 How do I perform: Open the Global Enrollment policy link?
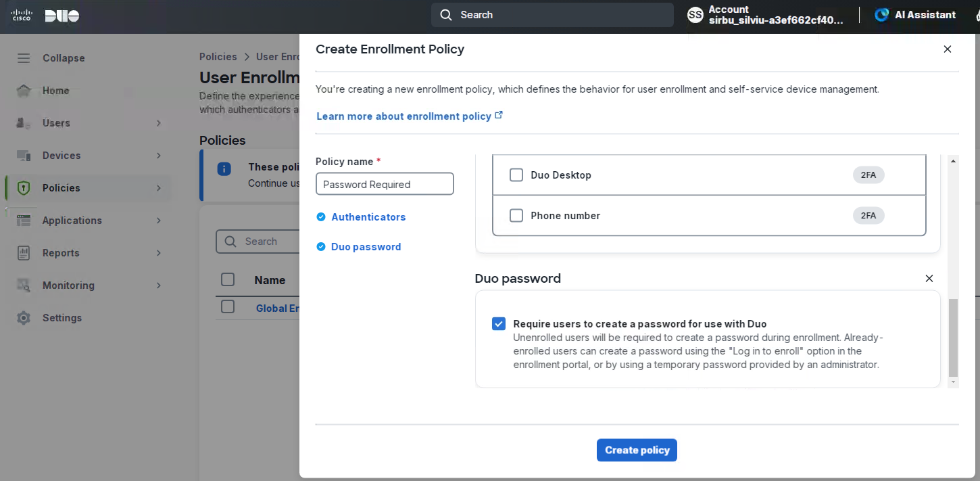point(277,308)
